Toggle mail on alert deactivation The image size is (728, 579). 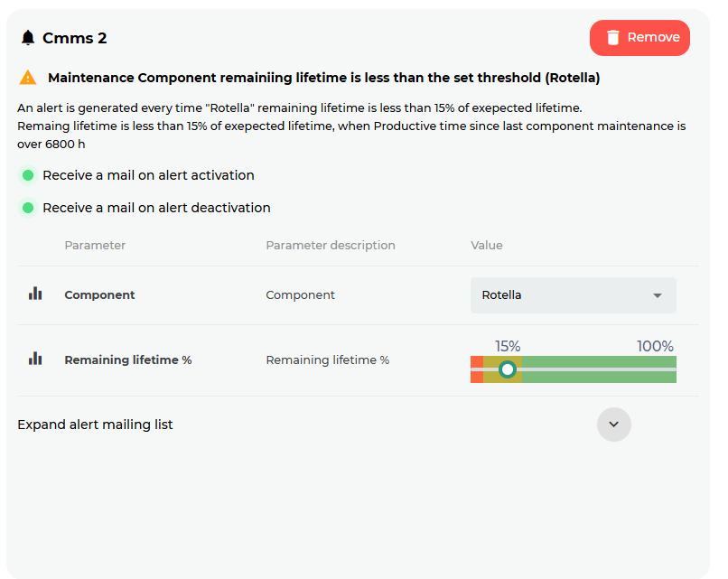[x=28, y=208]
